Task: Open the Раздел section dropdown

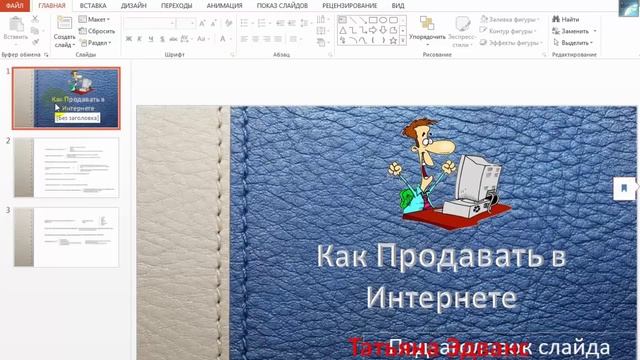Action: point(95,42)
